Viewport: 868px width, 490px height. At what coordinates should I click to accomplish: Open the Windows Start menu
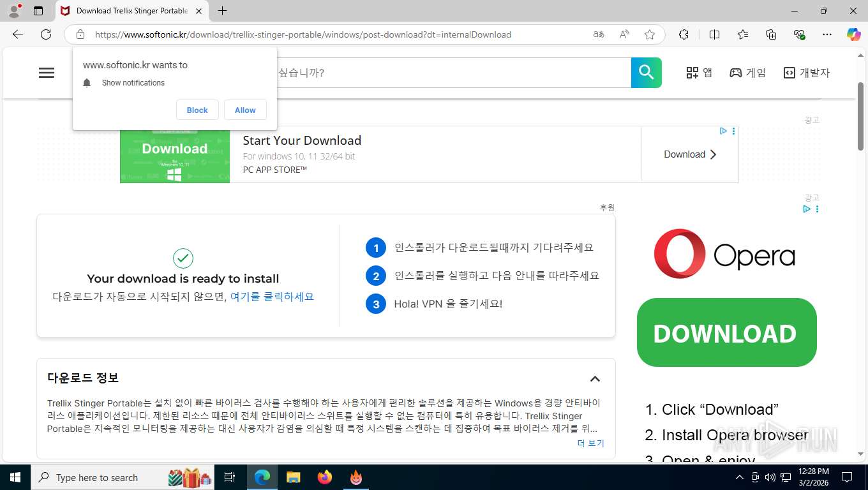15,477
